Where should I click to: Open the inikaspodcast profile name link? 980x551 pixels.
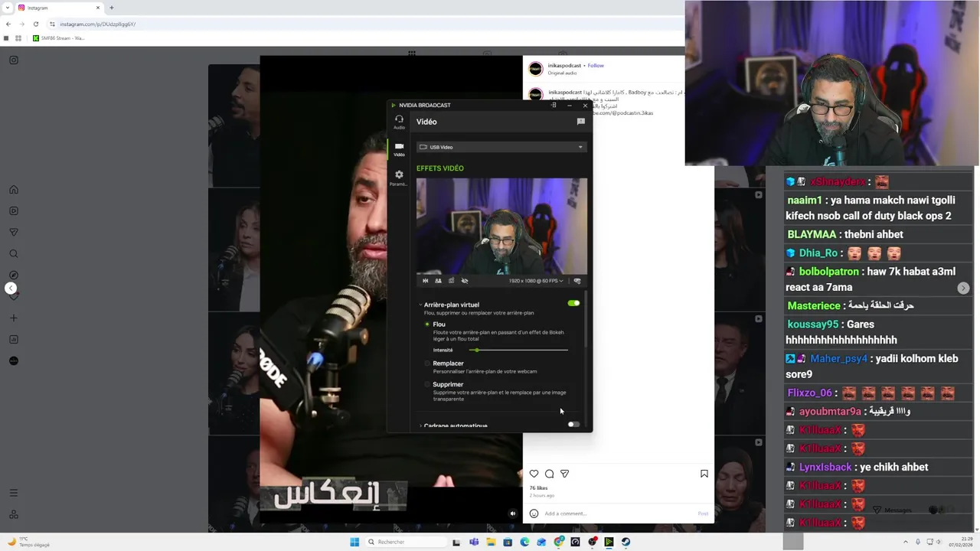(x=565, y=65)
